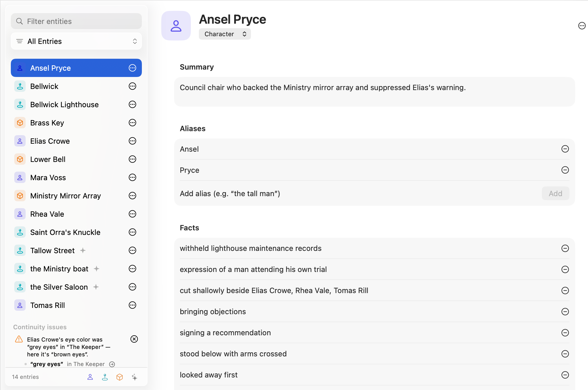This screenshot has width=588, height=390.
Task: Select the Elias Crowe entry
Action: 76,141
